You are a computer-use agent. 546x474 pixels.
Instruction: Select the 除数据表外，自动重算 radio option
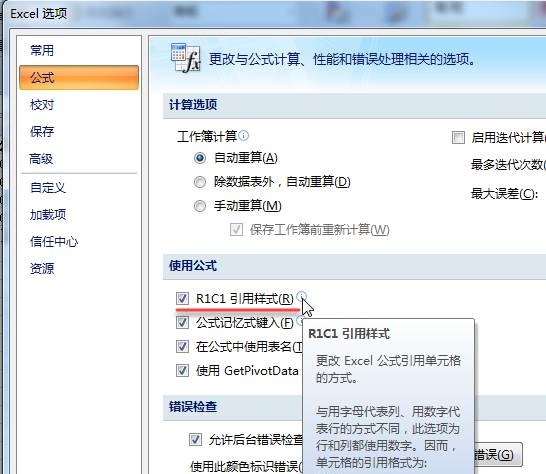[200, 182]
